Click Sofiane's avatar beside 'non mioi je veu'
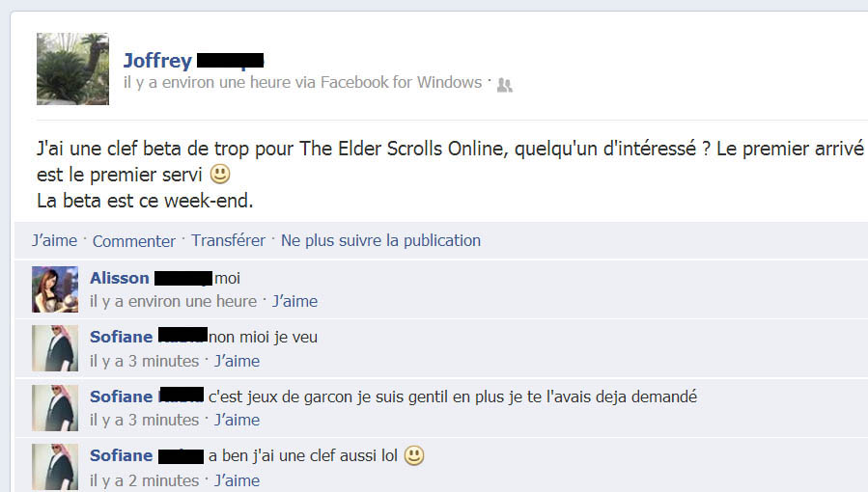Image resolution: width=868 pixels, height=492 pixels. (x=55, y=348)
